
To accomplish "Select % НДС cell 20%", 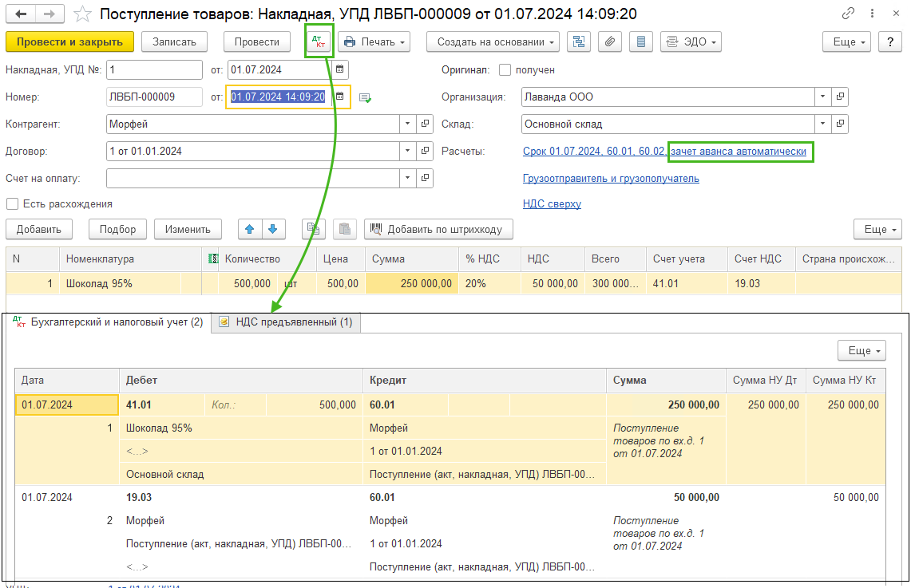I will point(489,283).
